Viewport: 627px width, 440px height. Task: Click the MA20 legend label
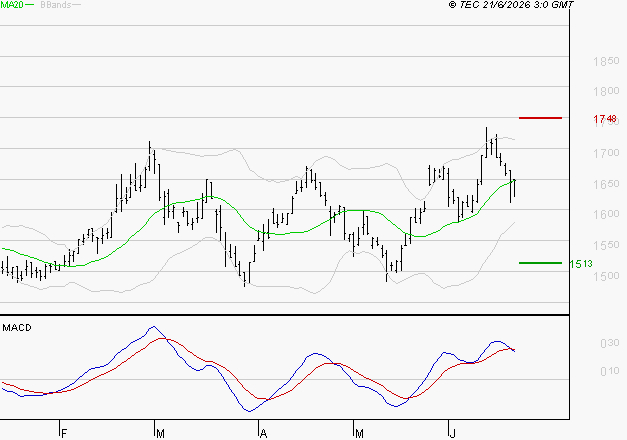12,5
